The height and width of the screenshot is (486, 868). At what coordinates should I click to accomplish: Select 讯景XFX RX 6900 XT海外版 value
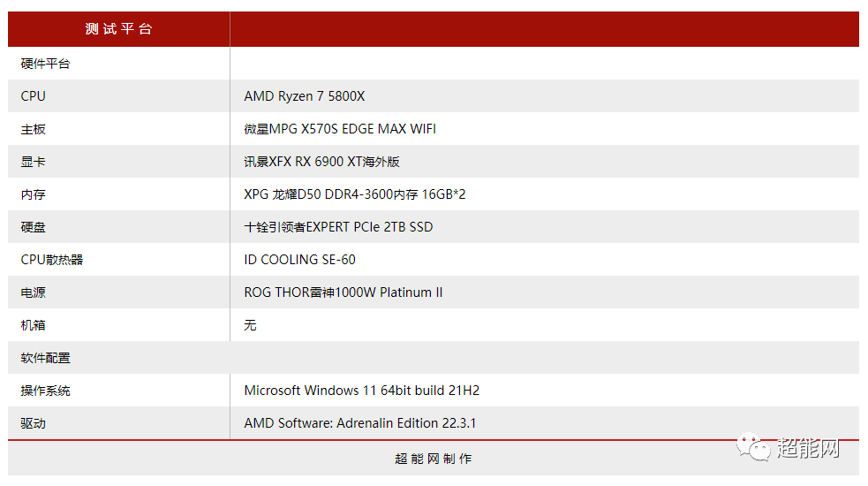point(321,162)
